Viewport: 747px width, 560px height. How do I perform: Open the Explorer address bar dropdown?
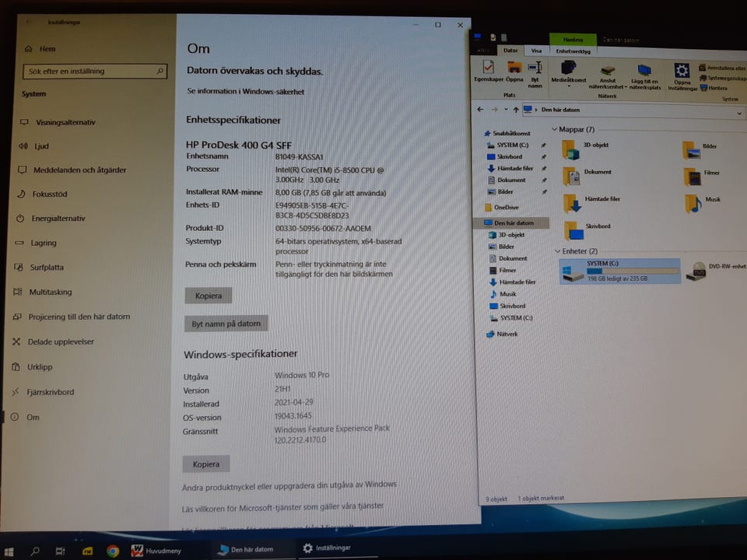tap(739, 114)
